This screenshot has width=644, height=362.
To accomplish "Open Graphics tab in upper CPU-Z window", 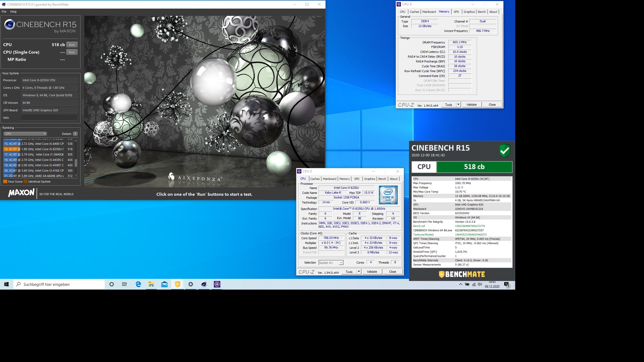I will [469, 12].
